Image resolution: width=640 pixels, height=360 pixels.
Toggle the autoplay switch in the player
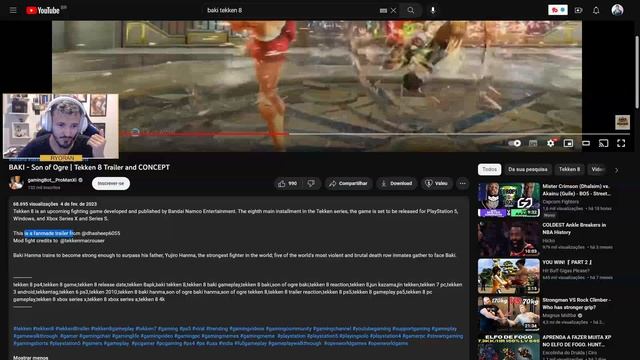click(x=515, y=143)
